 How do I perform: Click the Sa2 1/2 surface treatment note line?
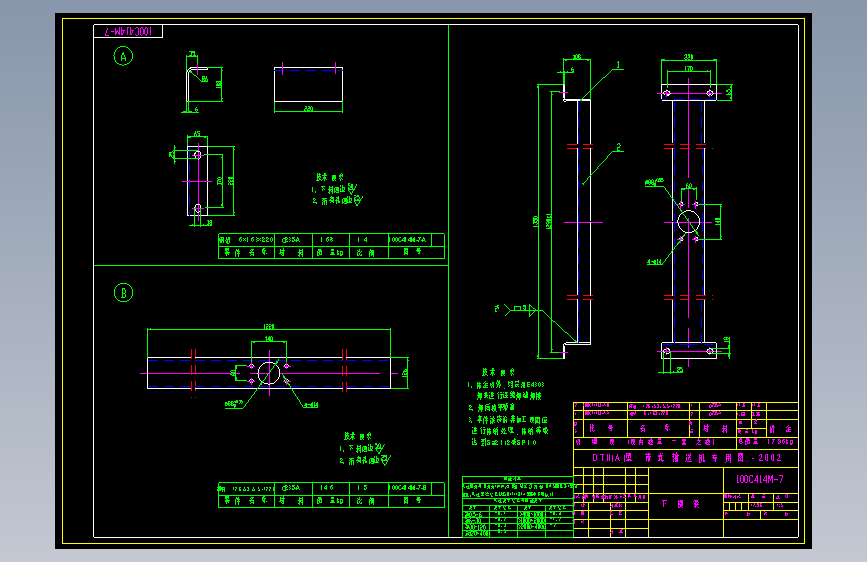(x=504, y=443)
